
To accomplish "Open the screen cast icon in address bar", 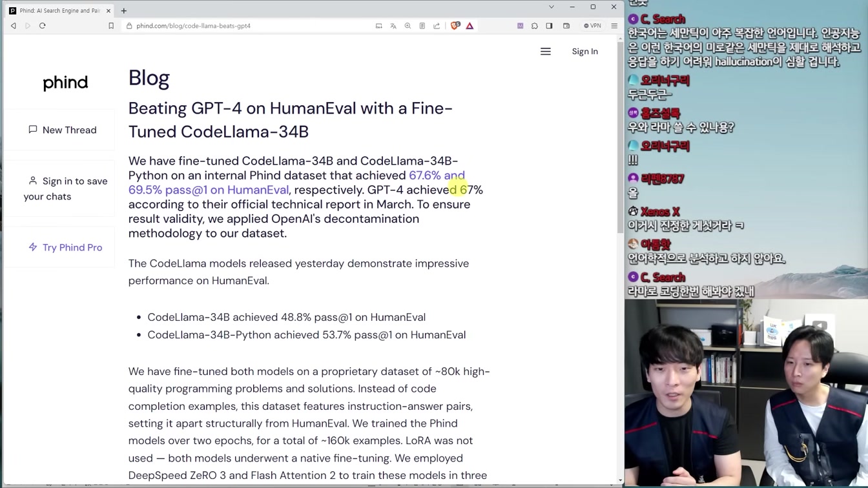I will (x=379, y=26).
